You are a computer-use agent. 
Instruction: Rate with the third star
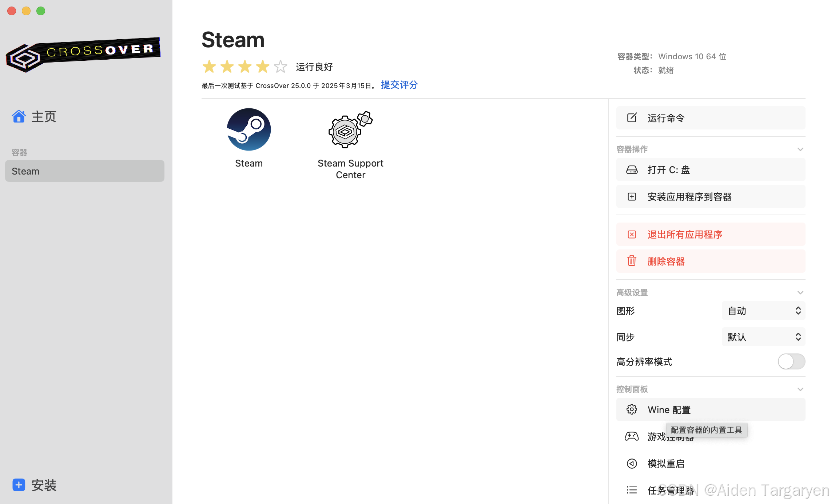click(245, 67)
